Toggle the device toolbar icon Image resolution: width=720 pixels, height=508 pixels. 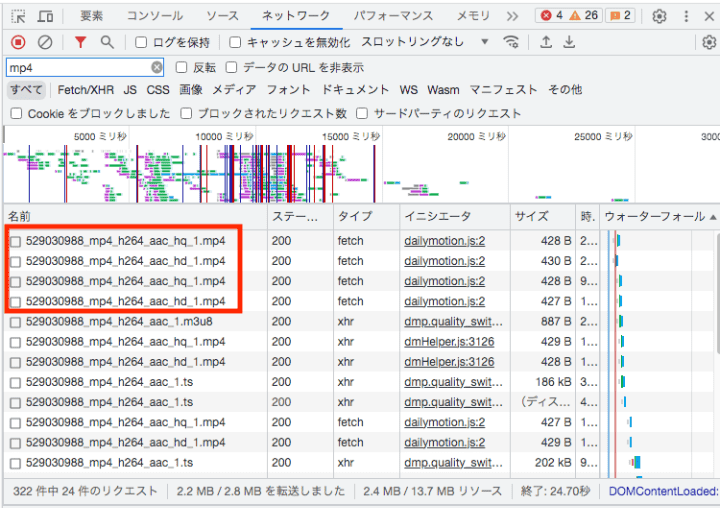(x=45, y=17)
